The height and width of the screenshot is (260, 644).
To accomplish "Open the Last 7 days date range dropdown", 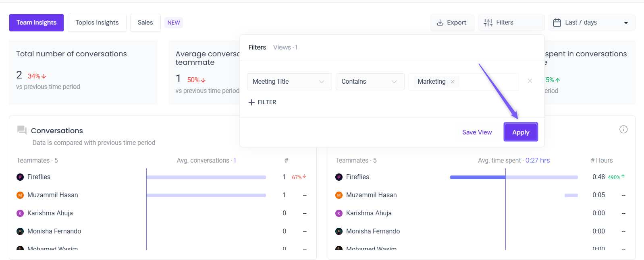I will pos(591,23).
